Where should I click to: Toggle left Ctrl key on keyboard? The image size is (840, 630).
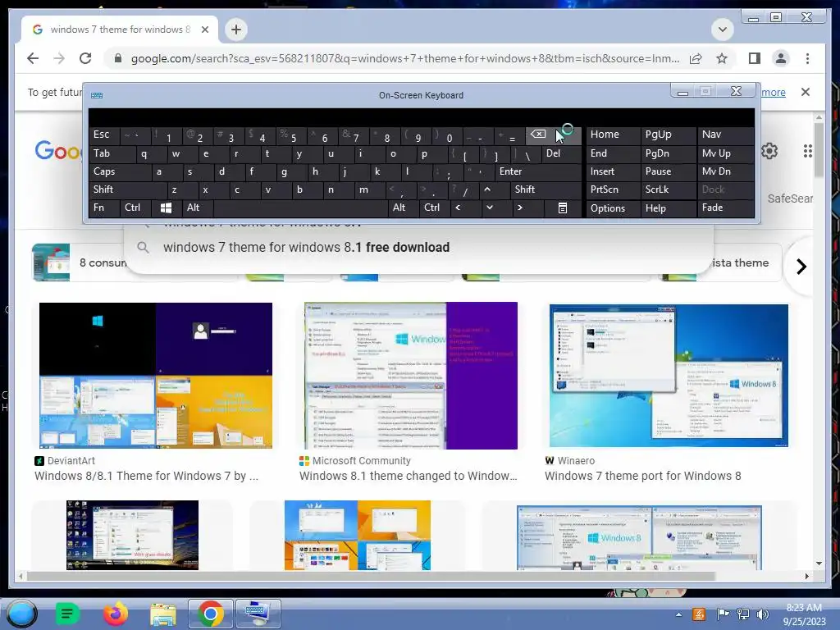coord(135,208)
